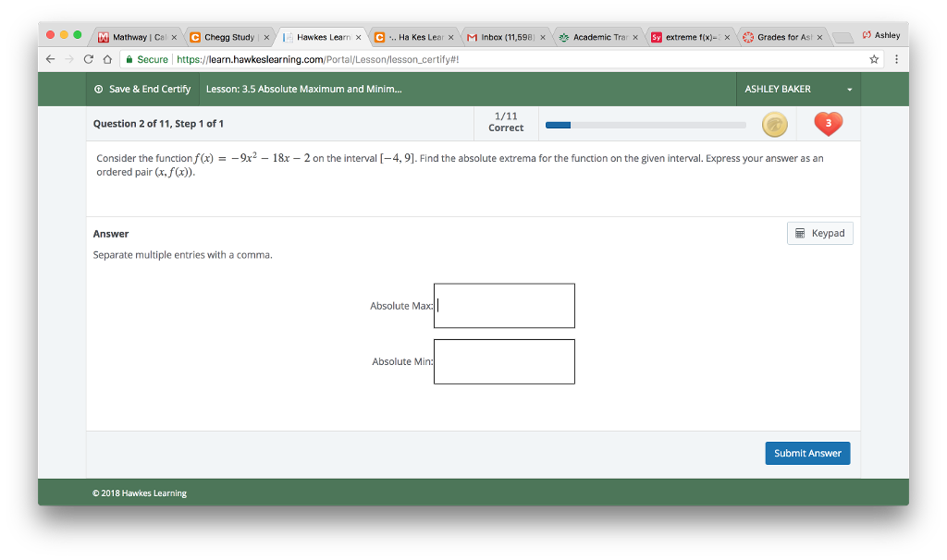Click the Chrome home icon
The height and width of the screenshot is (560, 947).
coord(110,57)
